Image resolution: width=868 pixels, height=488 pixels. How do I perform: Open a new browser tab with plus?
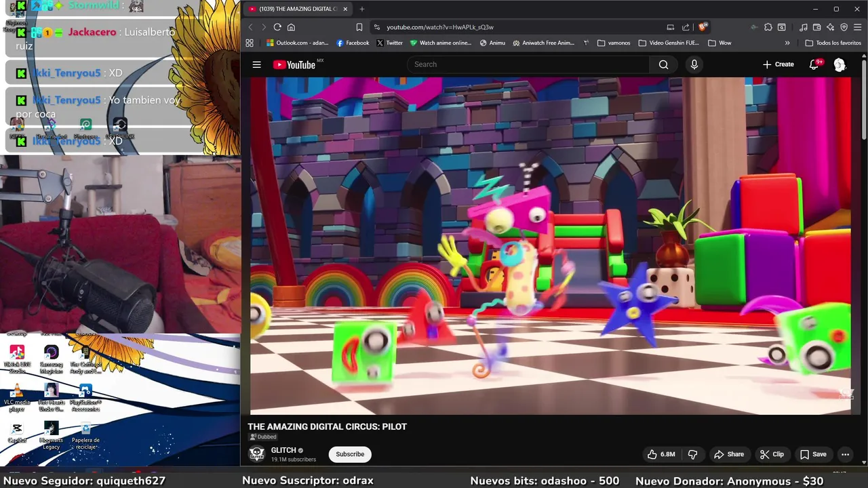(x=362, y=9)
